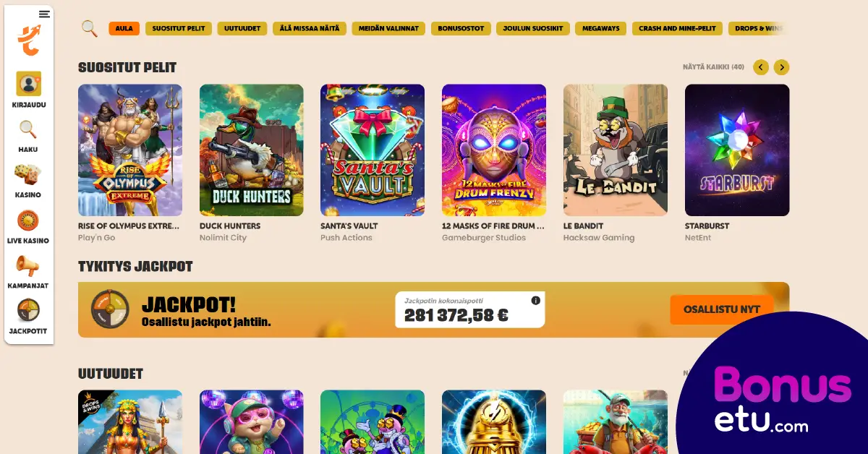Launch the Duck Hunters game thumbnail

(x=252, y=150)
